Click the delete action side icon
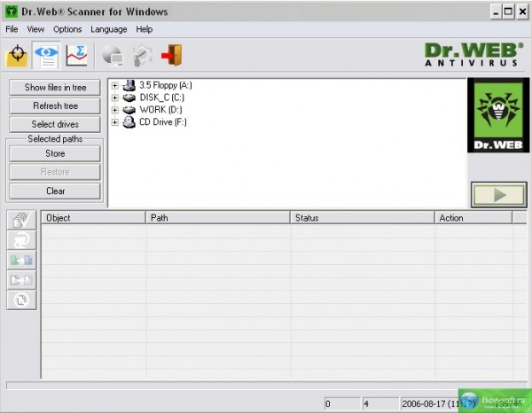The image size is (532, 413). (x=21, y=300)
